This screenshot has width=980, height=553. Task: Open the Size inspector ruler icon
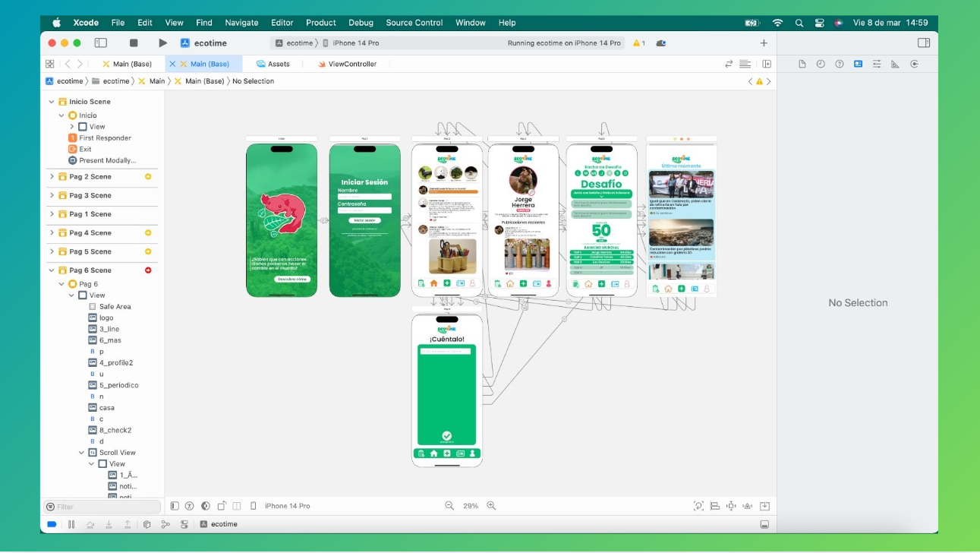coord(895,64)
